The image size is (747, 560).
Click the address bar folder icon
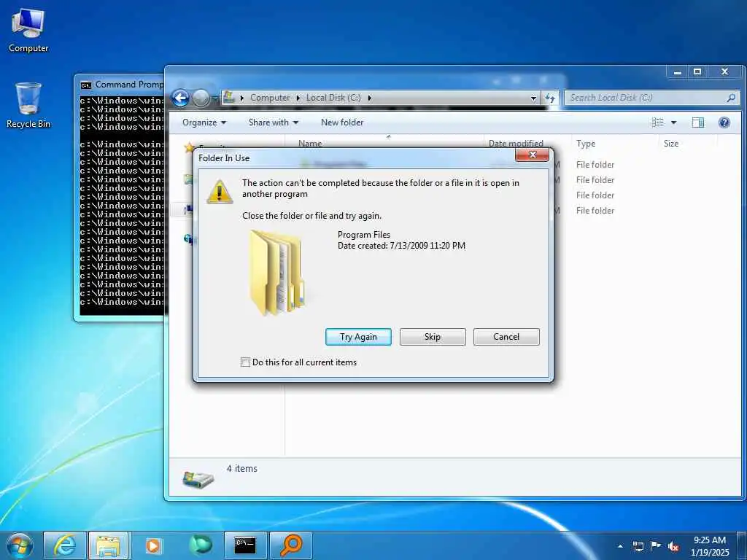(x=229, y=97)
